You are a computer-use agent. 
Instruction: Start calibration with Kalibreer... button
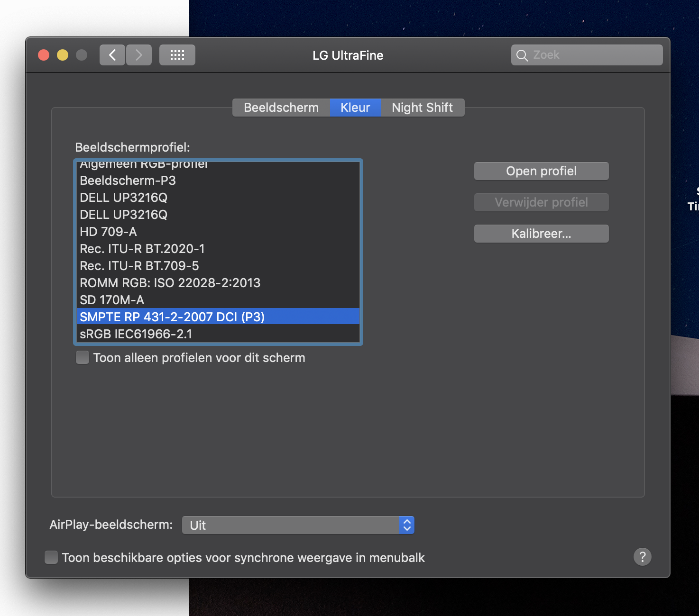542,234
